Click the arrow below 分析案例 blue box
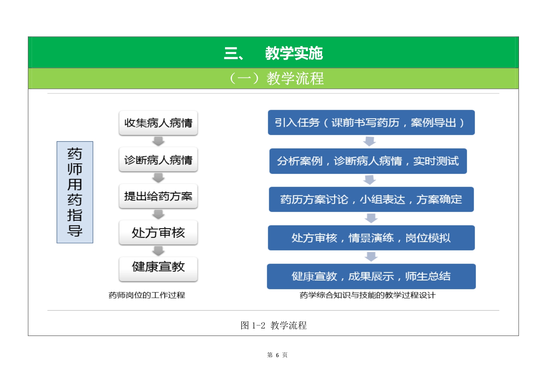This screenshot has height=392, width=554. pos(369,180)
